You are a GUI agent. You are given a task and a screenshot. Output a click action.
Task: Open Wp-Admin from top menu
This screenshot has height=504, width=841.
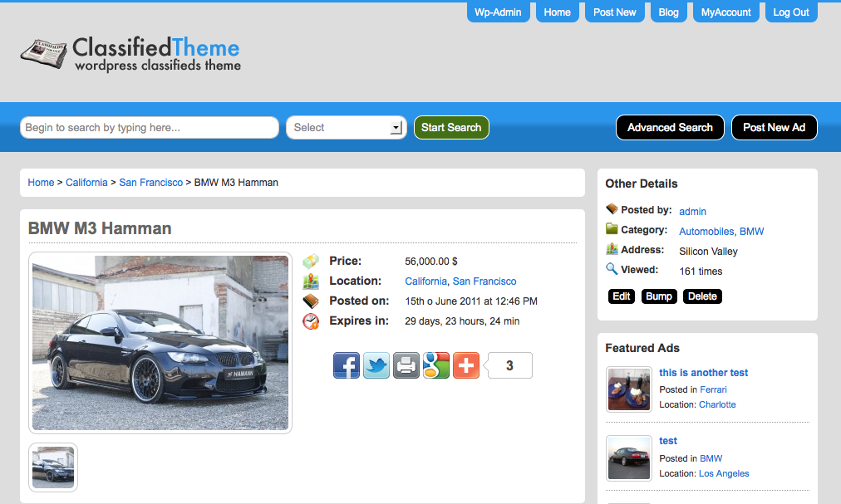pyautogui.click(x=499, y=12)
